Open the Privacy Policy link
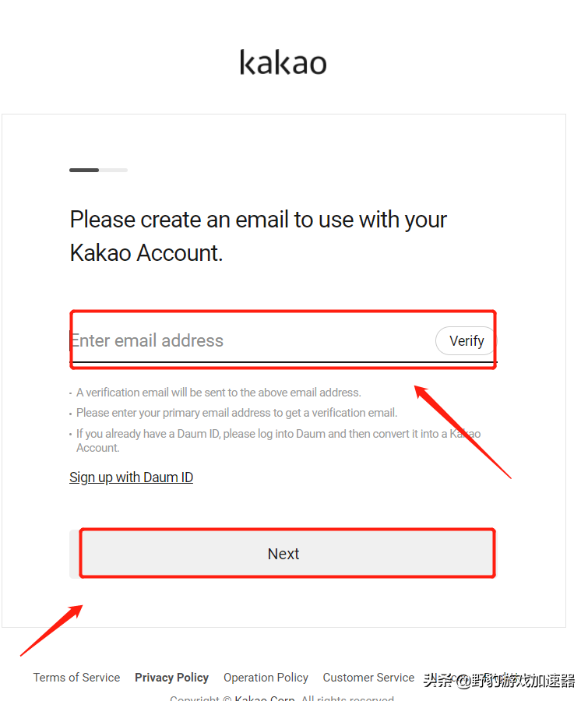 click(x=171, y=678)
